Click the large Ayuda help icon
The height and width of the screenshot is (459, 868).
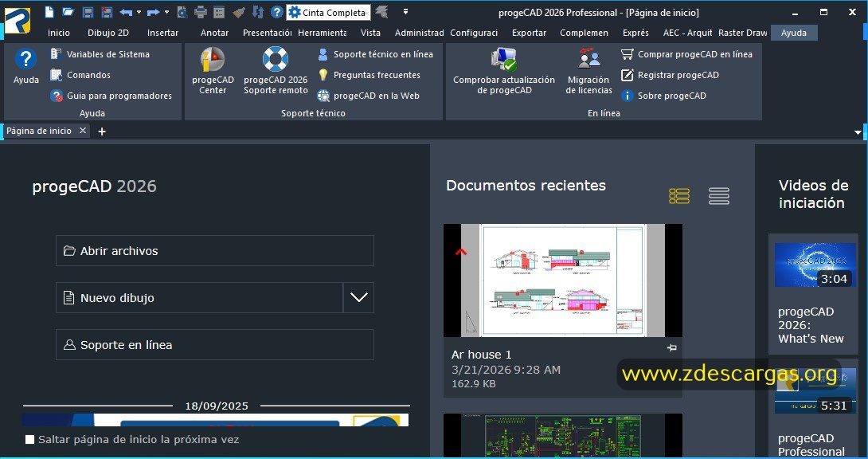25,67
